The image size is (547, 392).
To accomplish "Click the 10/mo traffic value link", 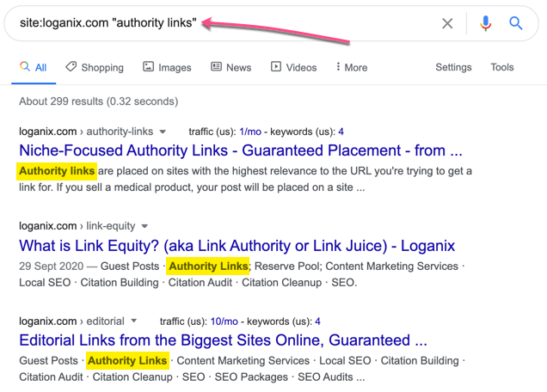I will [224, 322].
